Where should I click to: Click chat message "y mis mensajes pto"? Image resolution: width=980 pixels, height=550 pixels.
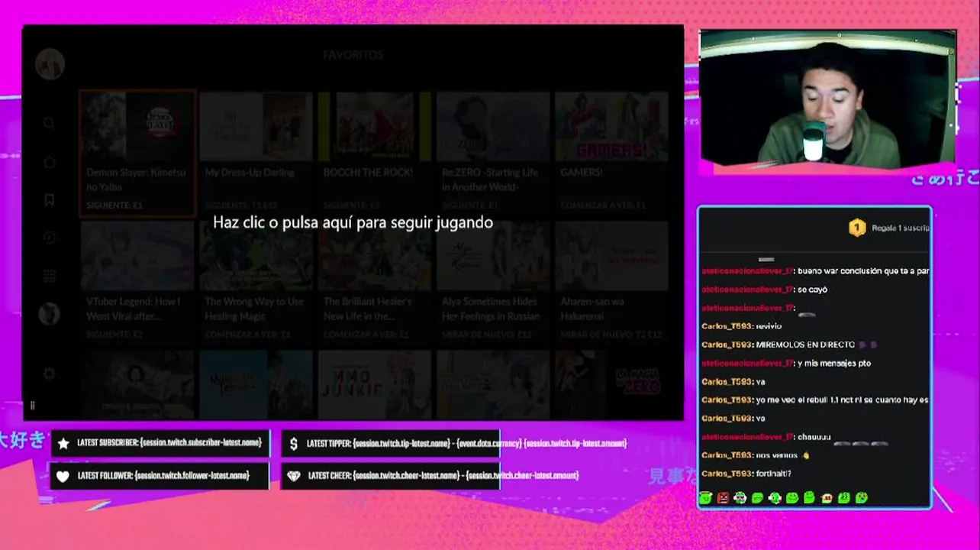click(x=834, y=363)
